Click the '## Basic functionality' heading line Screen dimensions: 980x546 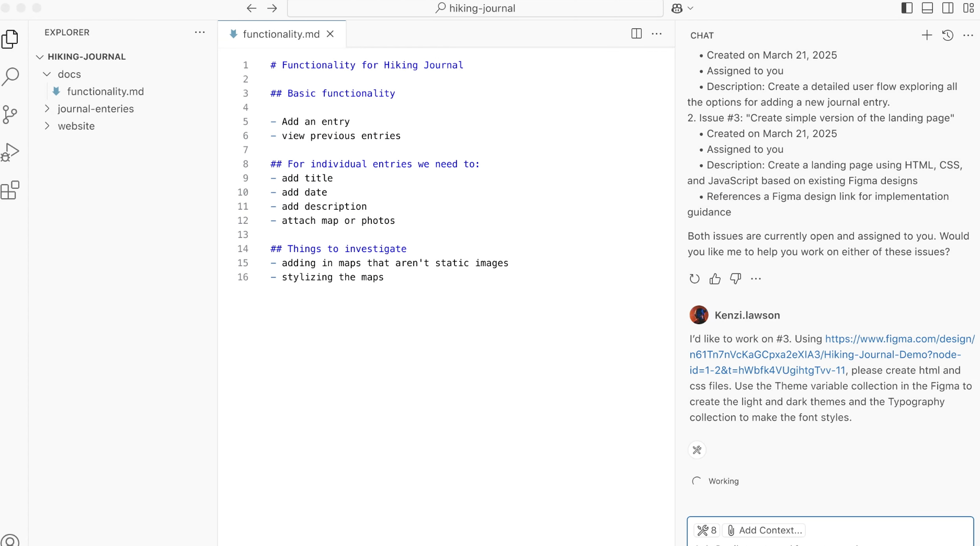333,93
